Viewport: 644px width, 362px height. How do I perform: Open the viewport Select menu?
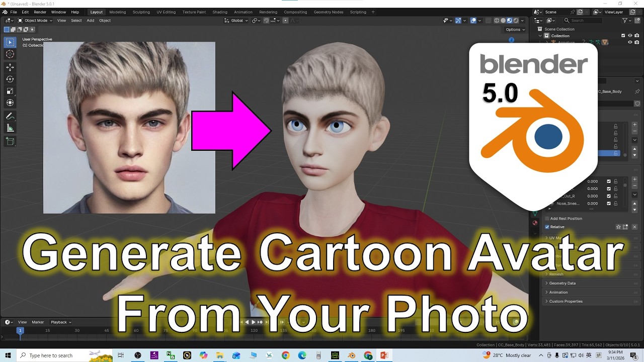coord(76,21)
